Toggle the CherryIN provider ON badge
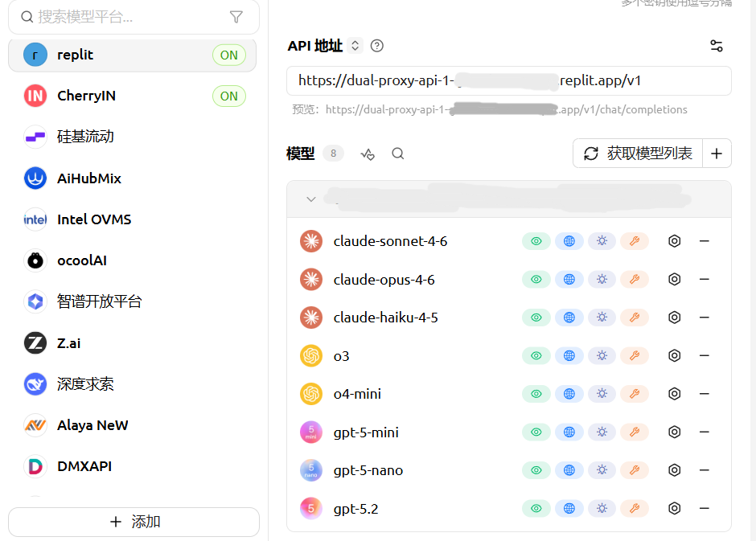 229,96
